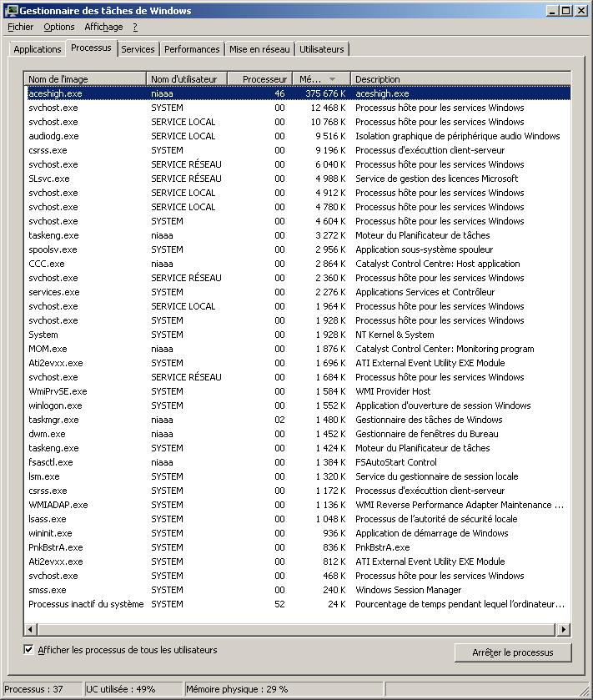The image size is (593, 700).
Task: Click svchost.exe with 468 K memory
Action: click(297, 576)
